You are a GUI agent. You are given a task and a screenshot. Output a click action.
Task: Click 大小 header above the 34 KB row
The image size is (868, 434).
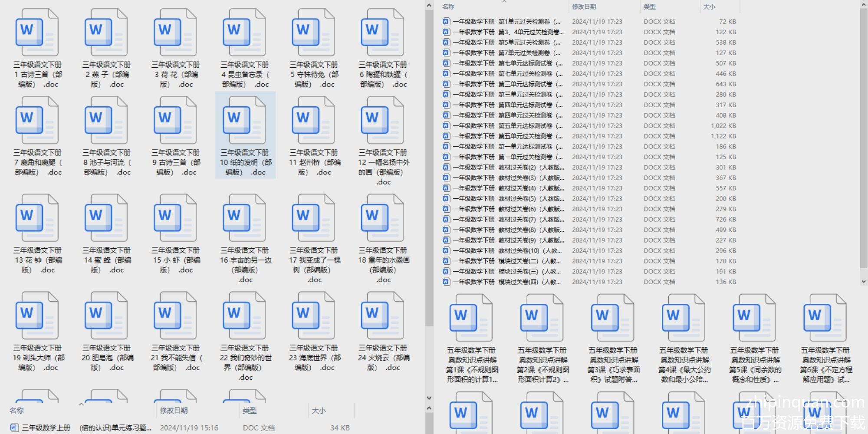tap(319, 411)
